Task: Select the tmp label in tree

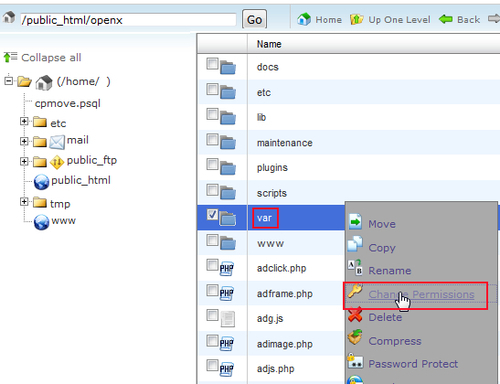Action: click(60, 204)
